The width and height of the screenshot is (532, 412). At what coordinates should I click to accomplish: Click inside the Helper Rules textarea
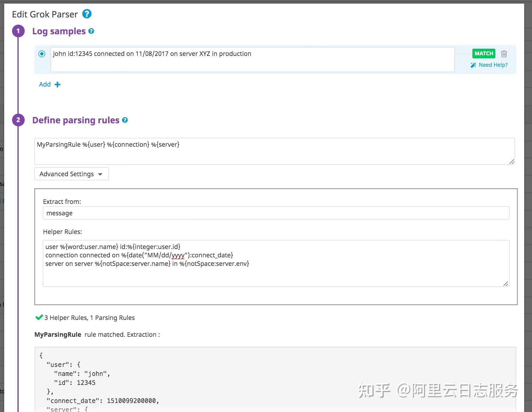coord(271,263)
